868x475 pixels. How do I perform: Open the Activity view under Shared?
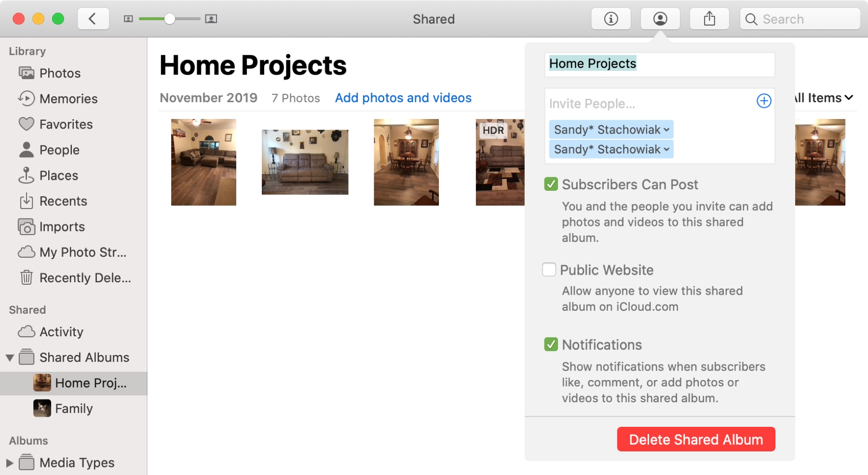tap(61, 331)
